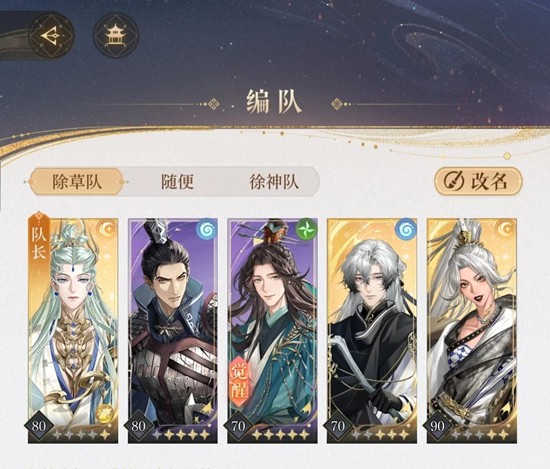The image size is (550, 469).
Task: Switch to the 徐神队 team tab
Action: (274, 182)
